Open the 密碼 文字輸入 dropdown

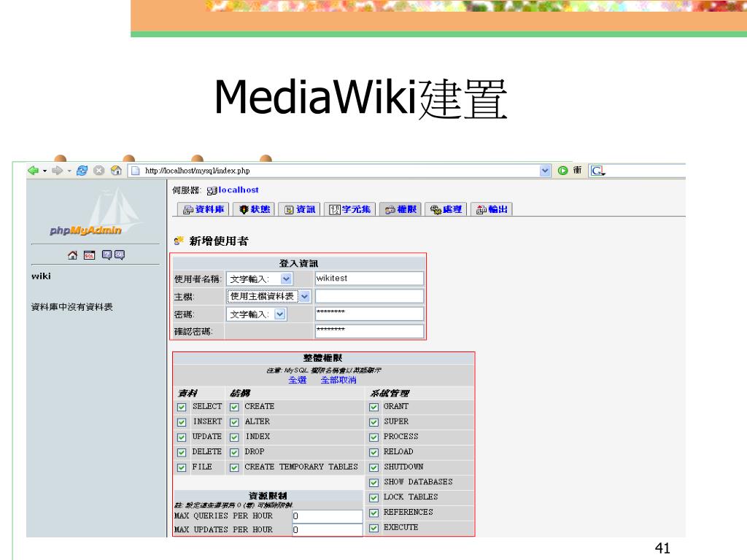point(256,314)
